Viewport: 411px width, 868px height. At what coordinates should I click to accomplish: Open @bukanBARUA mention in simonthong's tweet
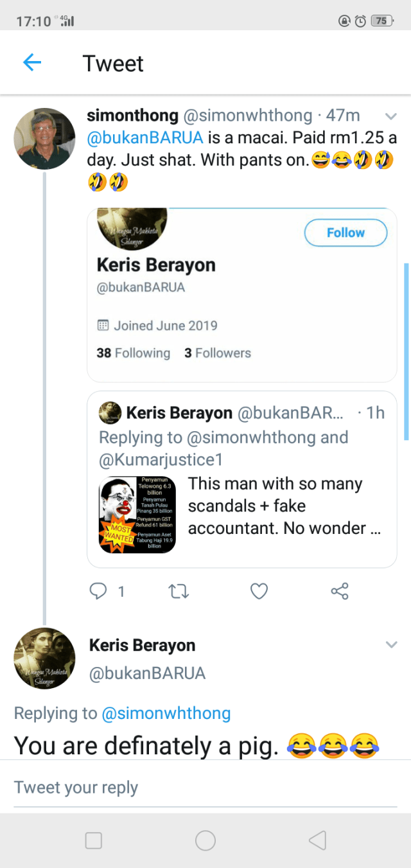[x=145, y=138]
